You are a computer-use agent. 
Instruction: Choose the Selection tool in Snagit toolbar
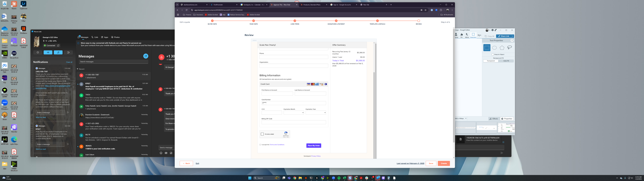[473, 35]
